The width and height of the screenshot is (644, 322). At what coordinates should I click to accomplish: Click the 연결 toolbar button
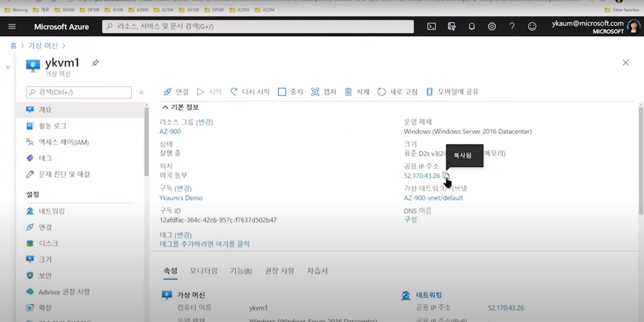click(x=176, y=92)
